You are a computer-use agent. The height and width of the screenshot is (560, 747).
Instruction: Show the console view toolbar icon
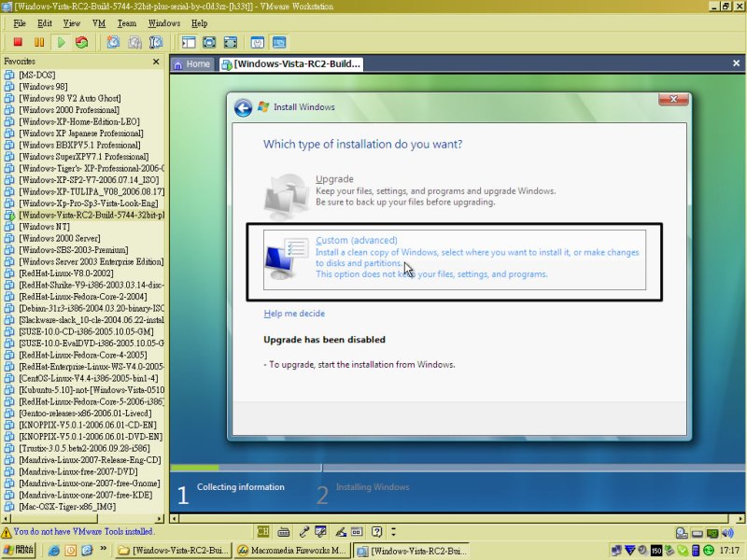[279, 42]
